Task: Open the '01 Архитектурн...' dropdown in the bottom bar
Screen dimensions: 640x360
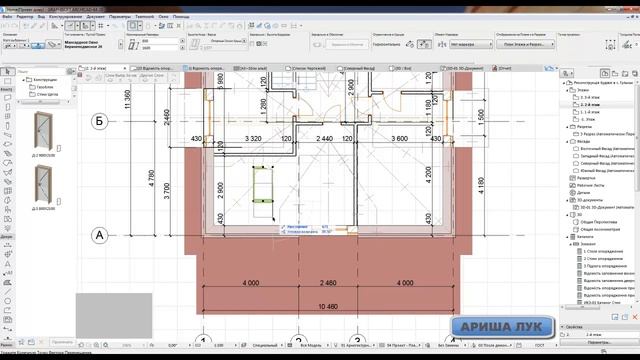Action: click(357, 345)
